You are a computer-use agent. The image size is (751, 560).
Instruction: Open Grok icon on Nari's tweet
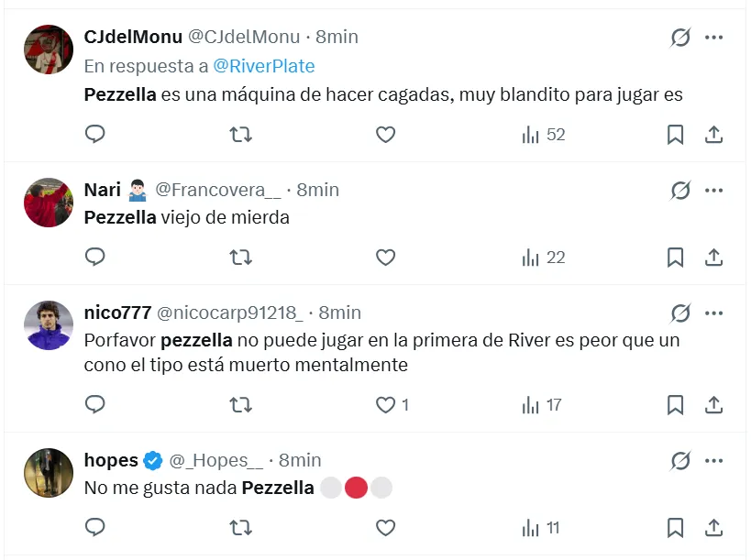tap(679, 191)
